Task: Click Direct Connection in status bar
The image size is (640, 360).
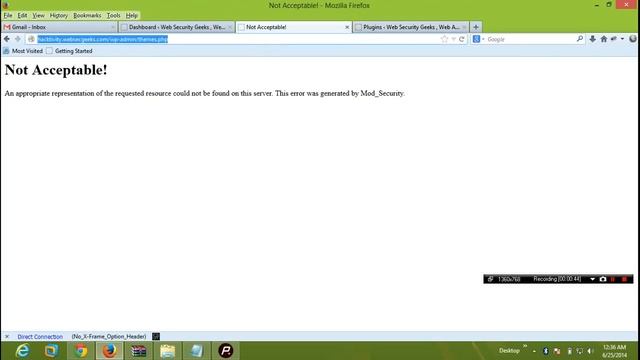Action: pyautogui.click(x=40, y=337)
